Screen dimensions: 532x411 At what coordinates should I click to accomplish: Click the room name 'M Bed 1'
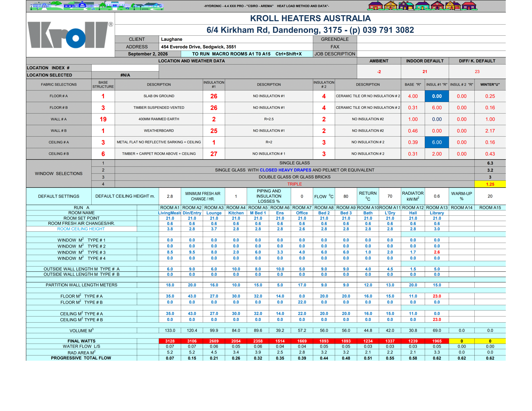coord(258,213)
